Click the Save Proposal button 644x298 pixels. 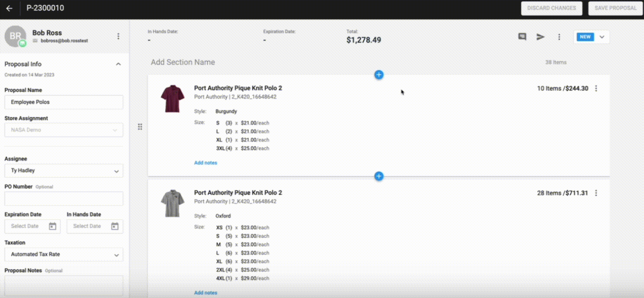point(615,8)
